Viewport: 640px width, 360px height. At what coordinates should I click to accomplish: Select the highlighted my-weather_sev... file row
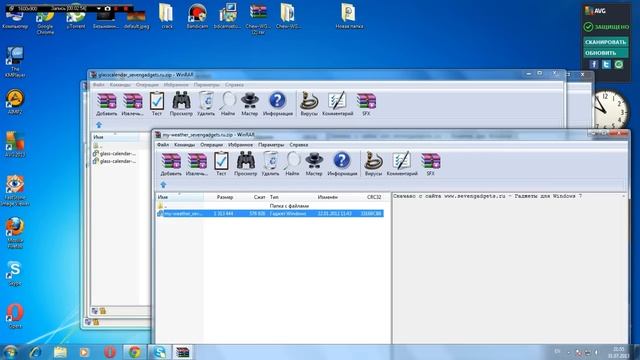(270, 213)
